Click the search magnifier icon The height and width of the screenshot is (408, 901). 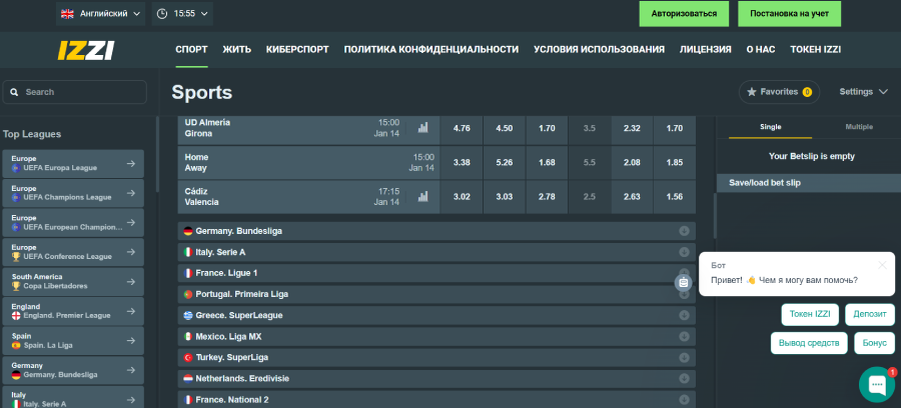coord(14,92)
